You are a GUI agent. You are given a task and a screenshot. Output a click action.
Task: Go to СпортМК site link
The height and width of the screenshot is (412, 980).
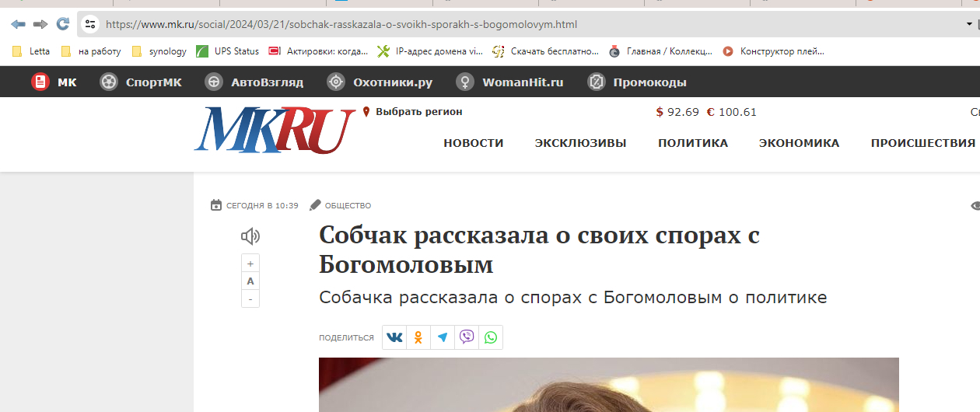[x=141, y=82]
